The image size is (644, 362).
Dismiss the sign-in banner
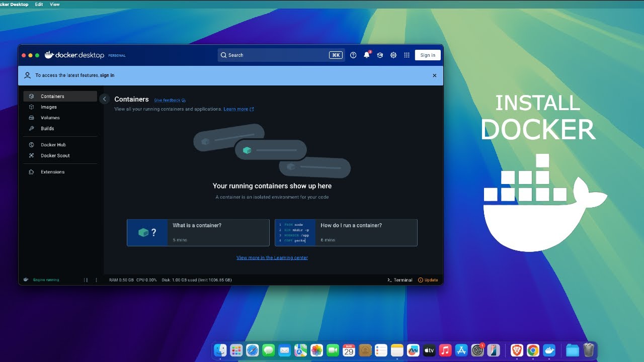click(435, 75)
